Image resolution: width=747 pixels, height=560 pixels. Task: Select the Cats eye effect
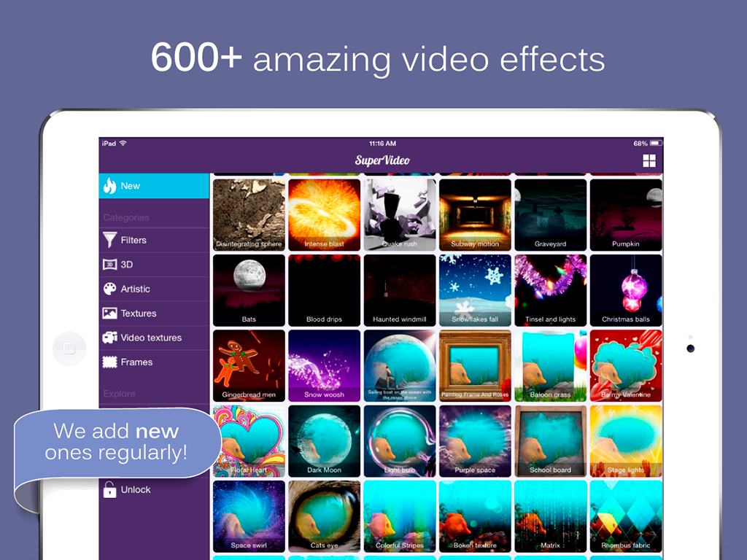(325, 516)
